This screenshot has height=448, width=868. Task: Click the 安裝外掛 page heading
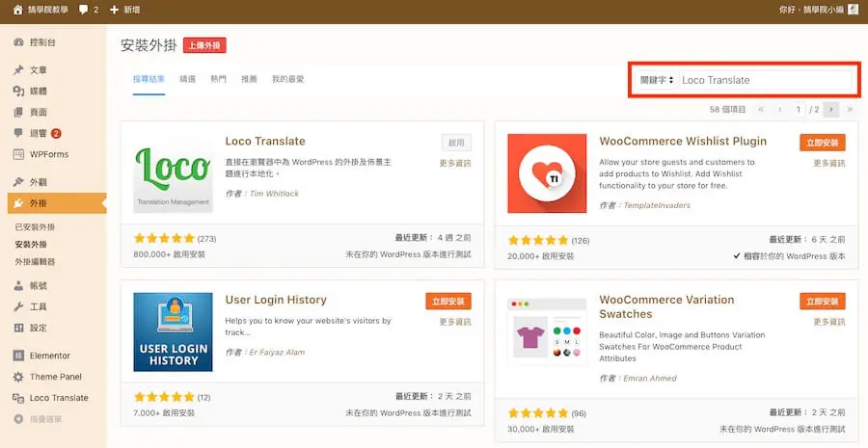(149, 45)
